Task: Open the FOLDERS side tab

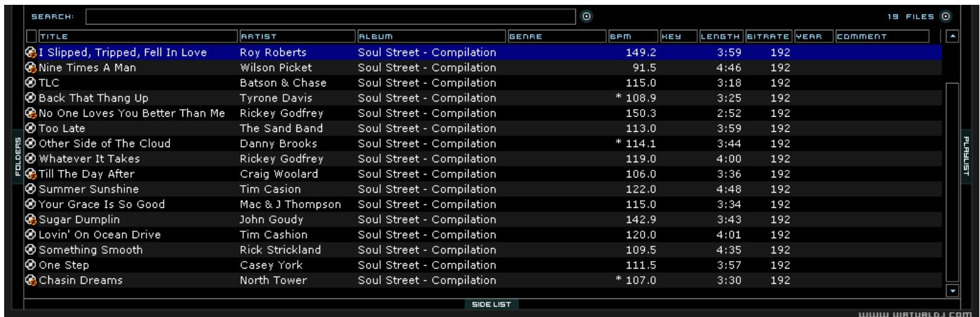Action: pos(19,157)
